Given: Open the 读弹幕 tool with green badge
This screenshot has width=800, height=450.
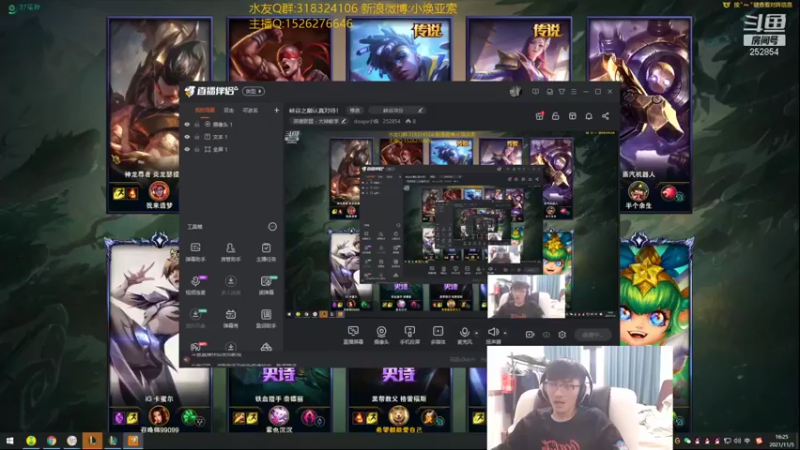Looking at the screenshot, I should tap(266, 285).
